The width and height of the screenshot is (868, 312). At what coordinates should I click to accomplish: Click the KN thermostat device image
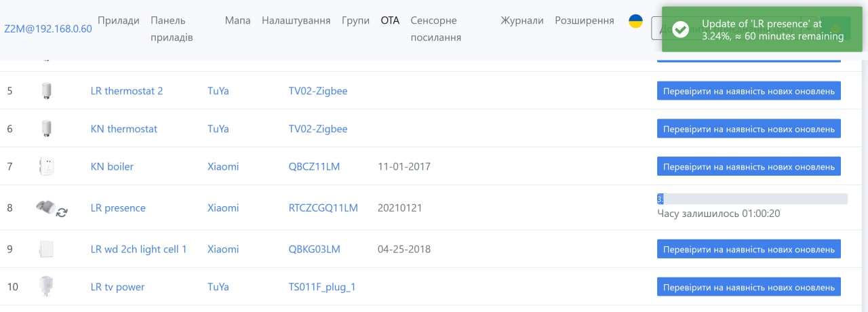click(46, 129)
